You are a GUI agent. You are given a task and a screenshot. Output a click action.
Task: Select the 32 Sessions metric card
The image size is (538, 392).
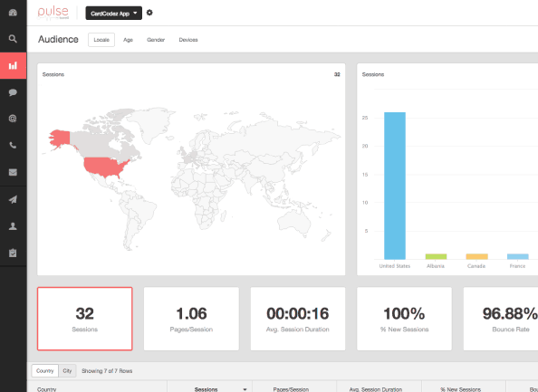85,319
